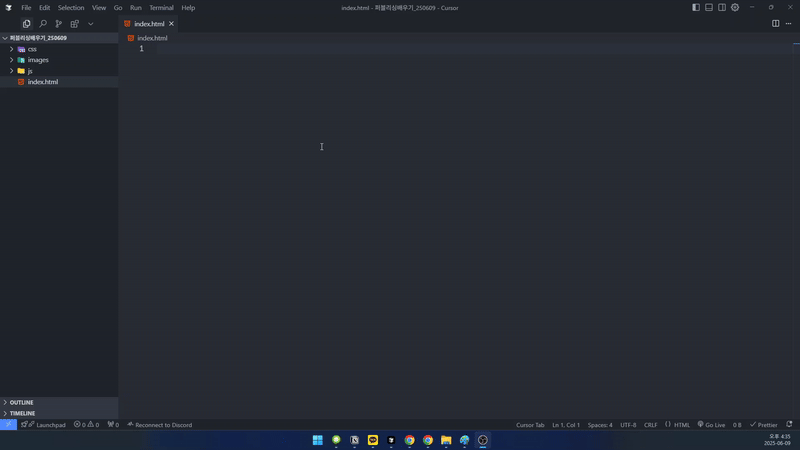This screenshot has height=450, width=800.
Task: Open the Source Control view
Action: click(x=58, y=24)
